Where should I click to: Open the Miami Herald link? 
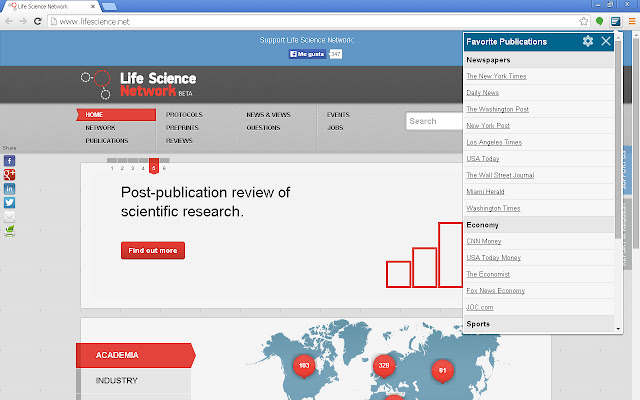tap(485, 191)
